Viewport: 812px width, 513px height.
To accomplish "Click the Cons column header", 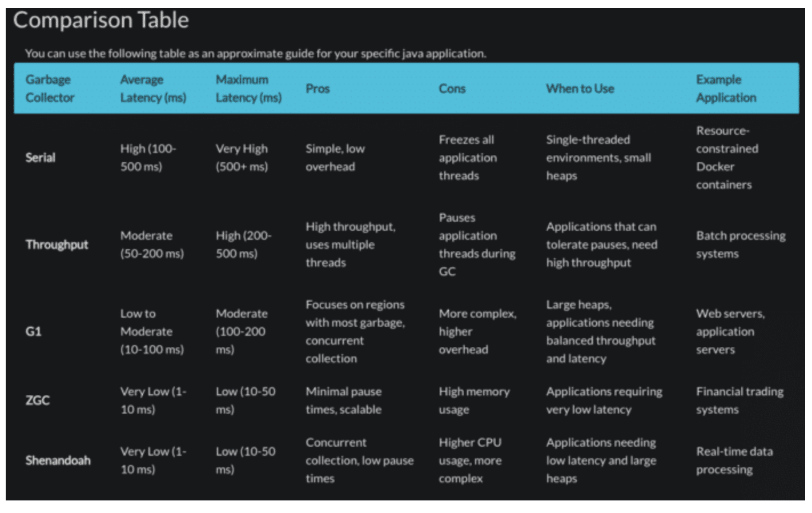I will (452, 89).
